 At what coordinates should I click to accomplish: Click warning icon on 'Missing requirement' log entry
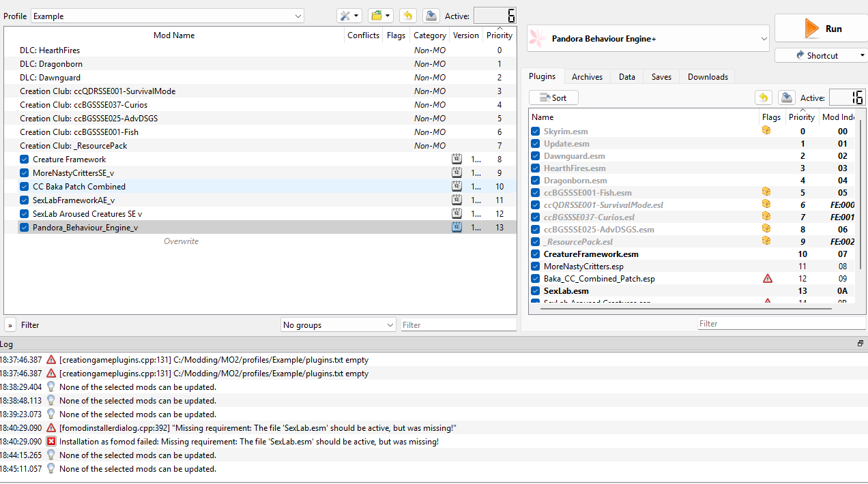coord(51,427)
